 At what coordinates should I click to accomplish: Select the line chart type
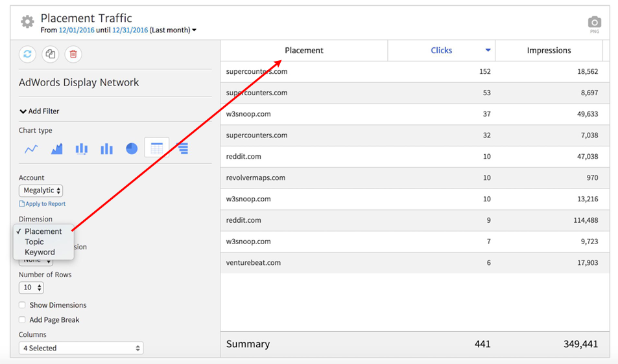(x=32, y=149)
